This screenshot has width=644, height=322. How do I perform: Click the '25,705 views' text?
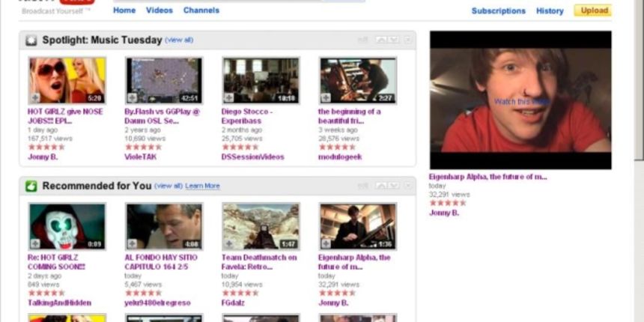(242, 139)
